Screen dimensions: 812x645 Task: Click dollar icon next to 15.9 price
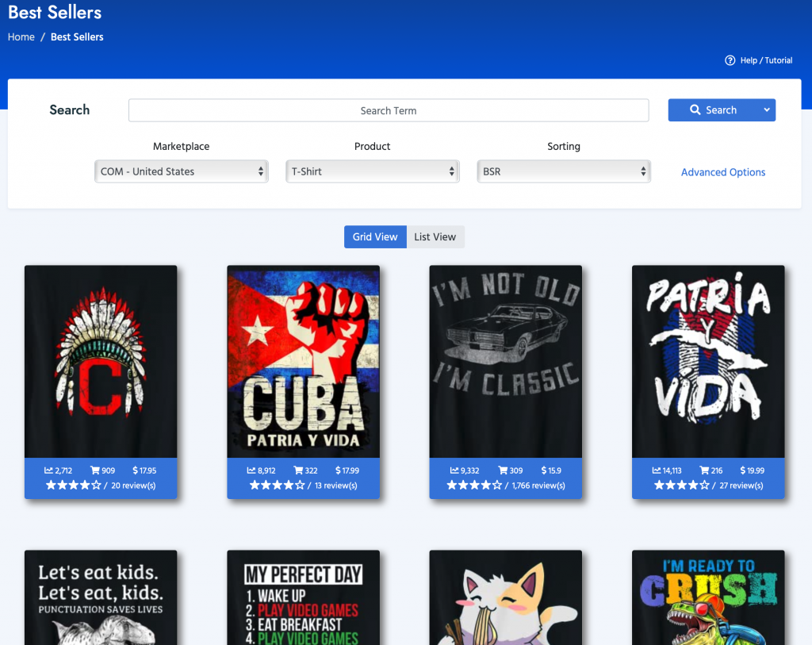(x=544, y=470)
